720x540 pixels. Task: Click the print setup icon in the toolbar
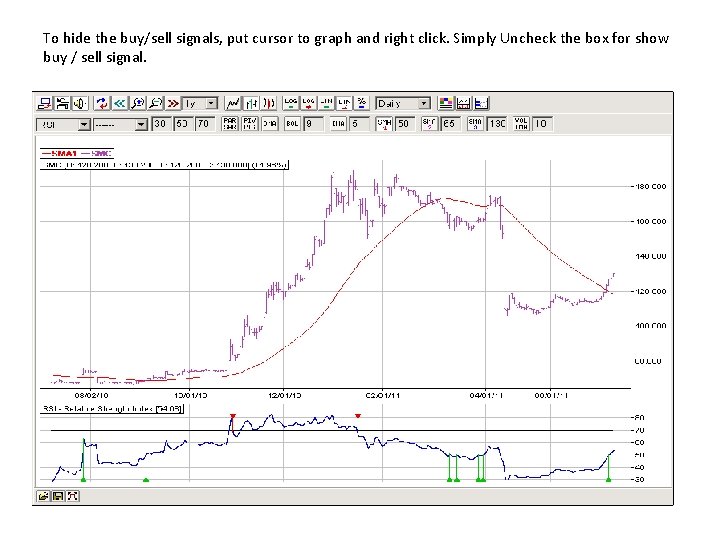tap(62, 103)
